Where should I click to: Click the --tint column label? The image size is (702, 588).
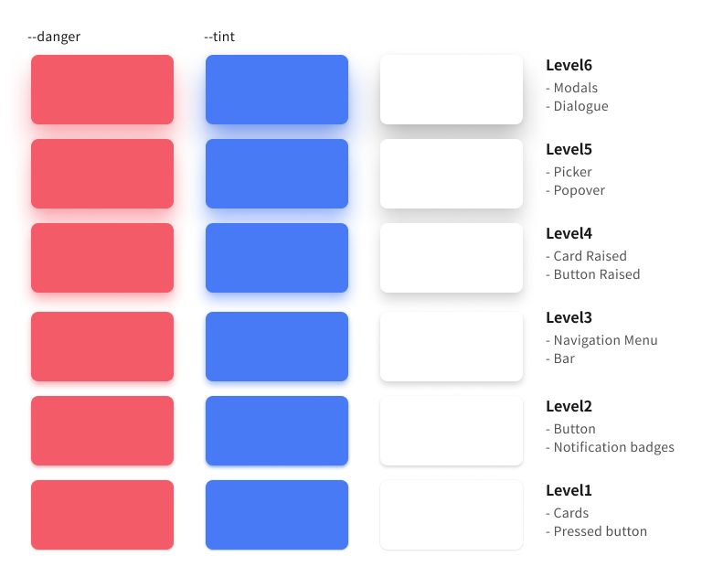pos(219,37)
